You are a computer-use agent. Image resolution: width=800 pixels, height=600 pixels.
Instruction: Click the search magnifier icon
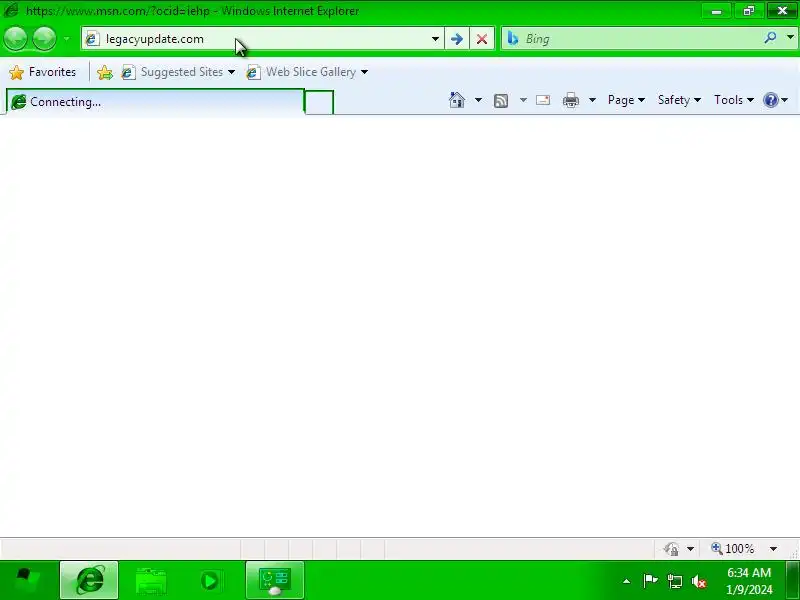[x=770, y=37]
